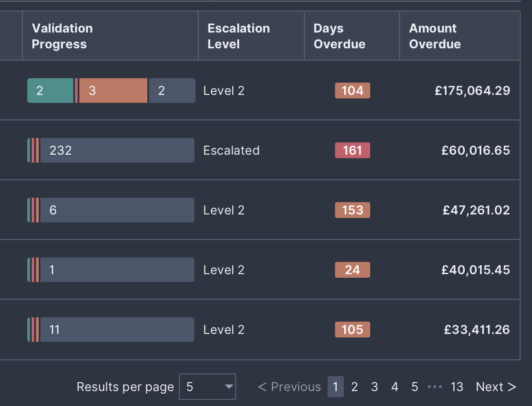Select the progress bar showing 232
Viewport: 532px width, 406px height.
[x=117, y=150]
